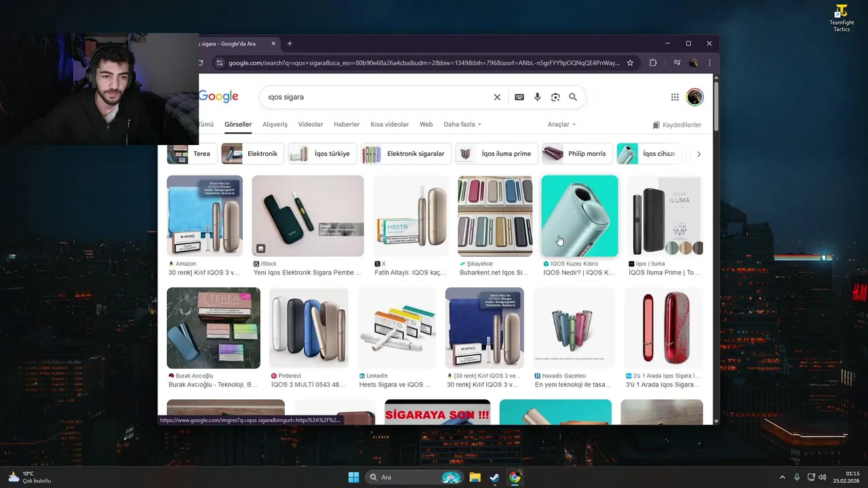
Task: Open the Pinterest IQOS 3 MULTI image
Action: (x=309, y=328)
